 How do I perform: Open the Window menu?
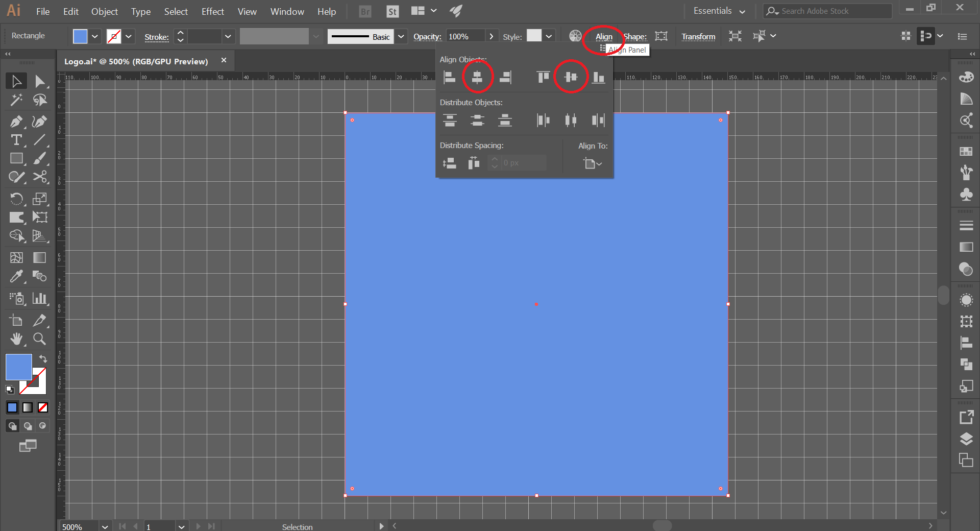[x=287, y=11]
